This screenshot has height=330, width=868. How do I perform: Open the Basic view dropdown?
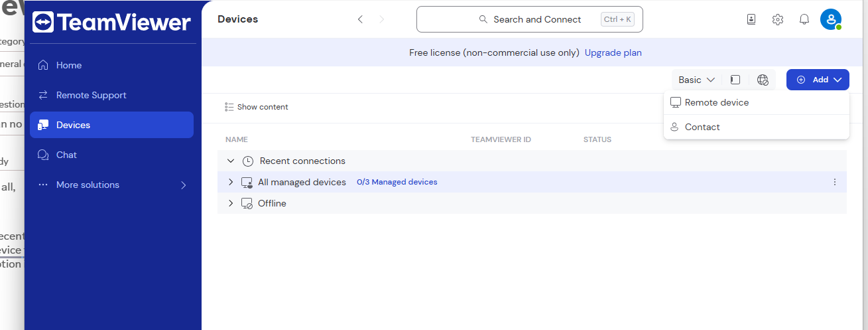[696, 80]
